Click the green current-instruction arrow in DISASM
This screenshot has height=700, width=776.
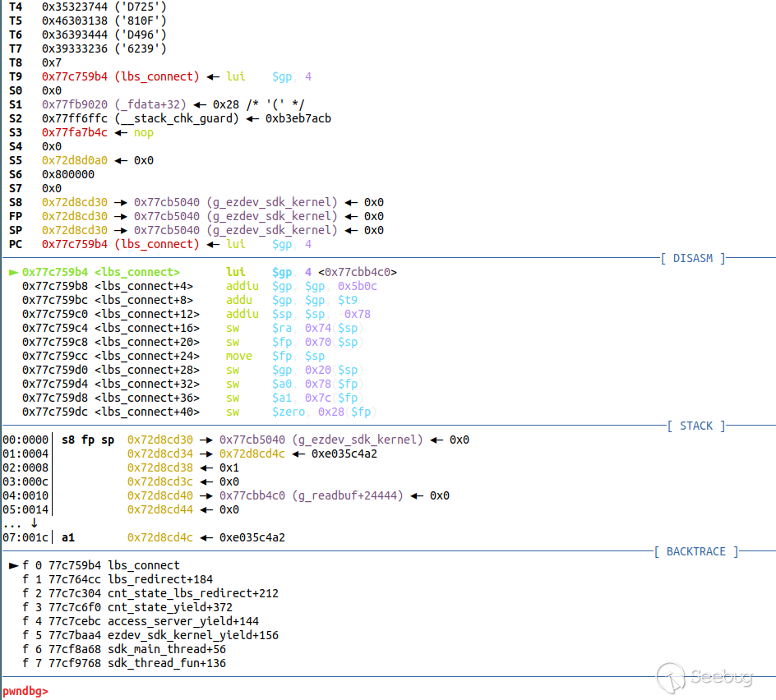(12, 272)
